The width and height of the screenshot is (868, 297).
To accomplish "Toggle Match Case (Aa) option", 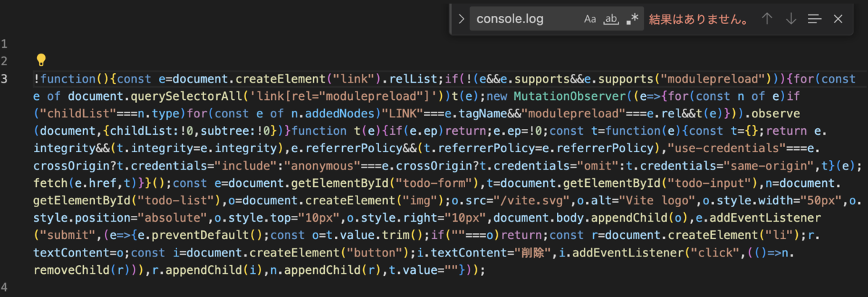I will click(x=590, y=19).
